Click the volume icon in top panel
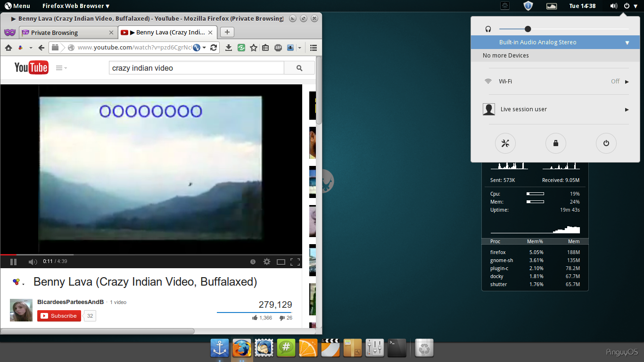Screen dimensions: 644x362 [x=613, y=6]
